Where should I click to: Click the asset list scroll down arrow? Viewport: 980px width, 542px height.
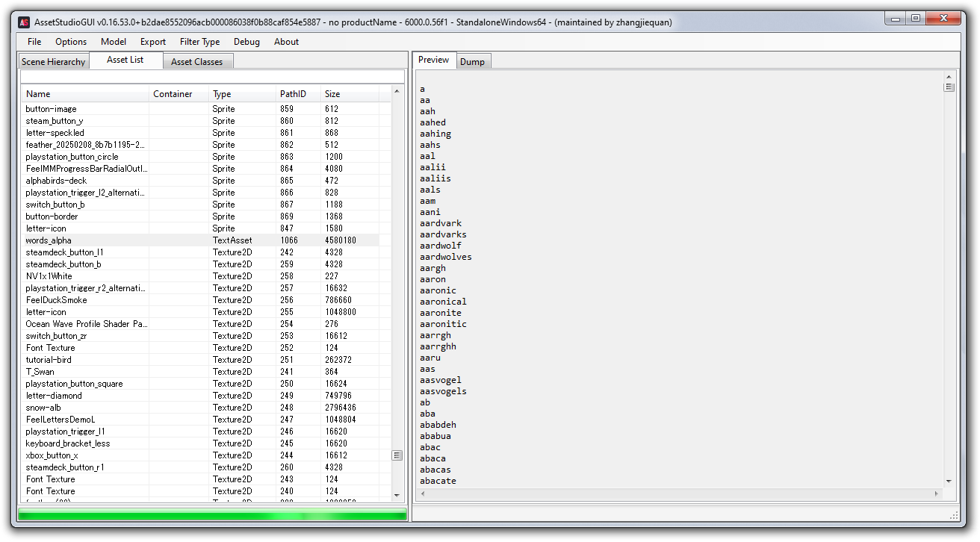click(x=397, y=494)
